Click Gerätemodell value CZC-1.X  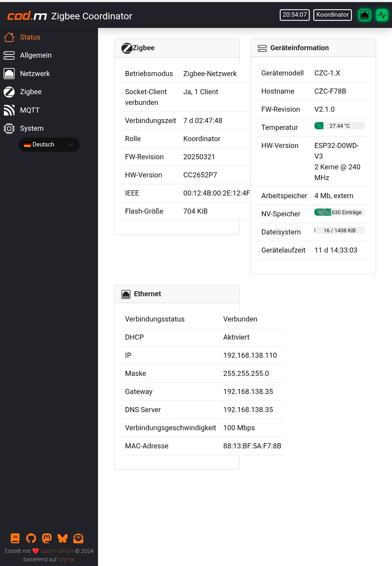click(x=327, y=73)
